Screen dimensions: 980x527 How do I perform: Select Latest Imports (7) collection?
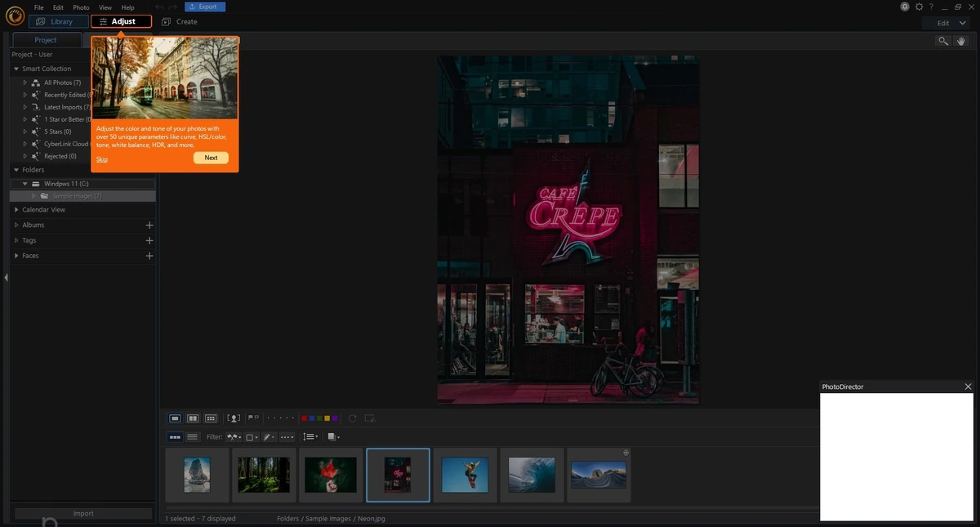pos(67,107)
